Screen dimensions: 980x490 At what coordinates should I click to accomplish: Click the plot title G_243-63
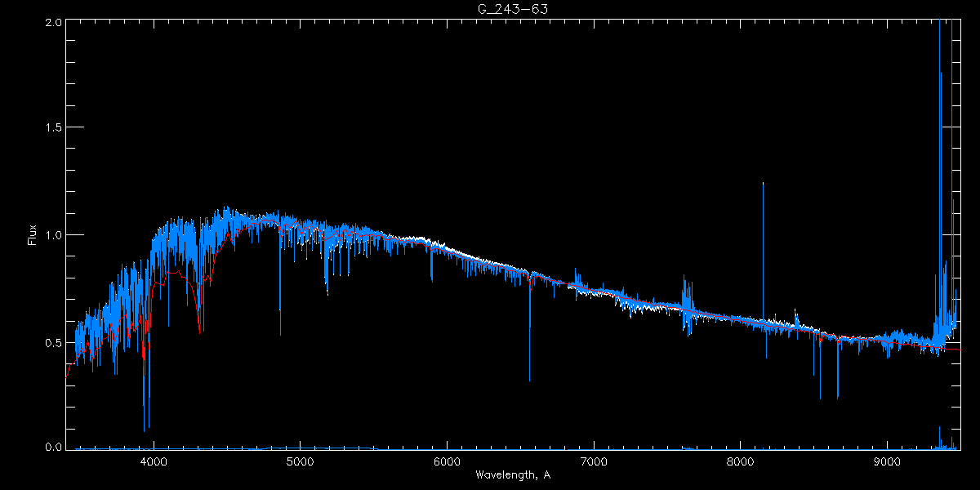pyautogui.click(x=512, y=8)
